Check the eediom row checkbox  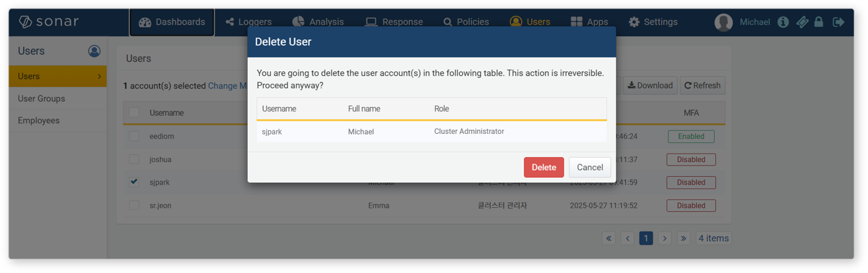point(134,136)
